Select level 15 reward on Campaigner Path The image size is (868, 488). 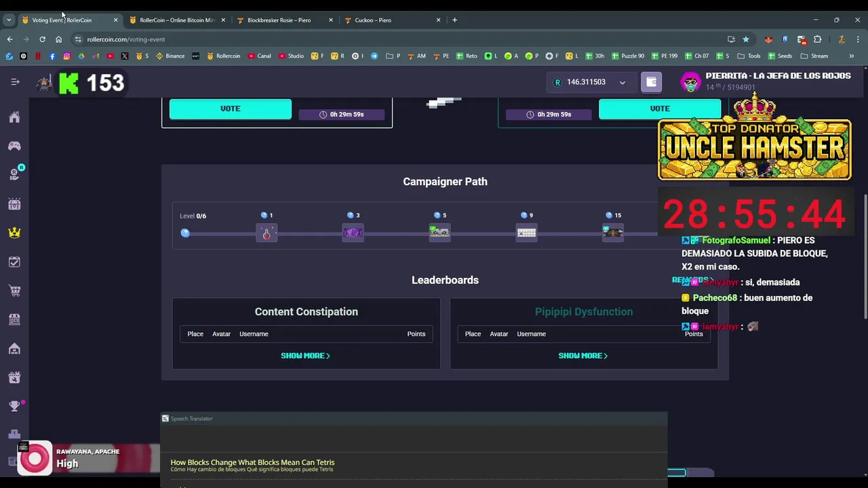click(613, 233)
